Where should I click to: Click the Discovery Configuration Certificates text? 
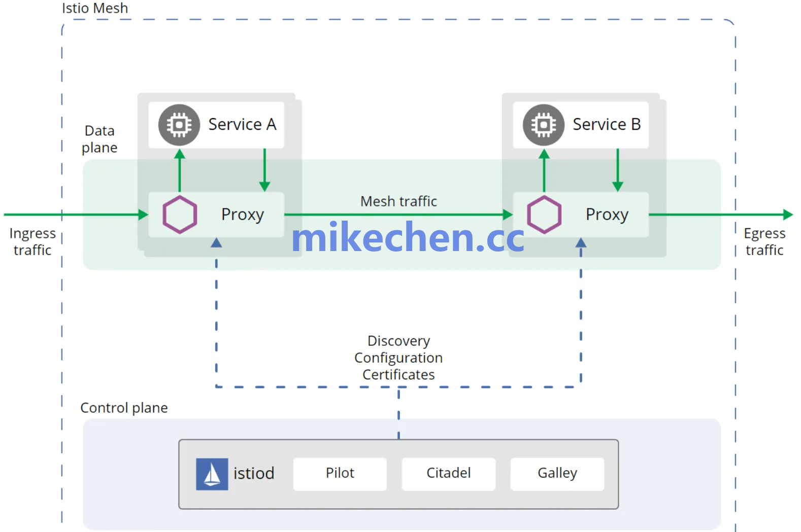click(398, 358)
